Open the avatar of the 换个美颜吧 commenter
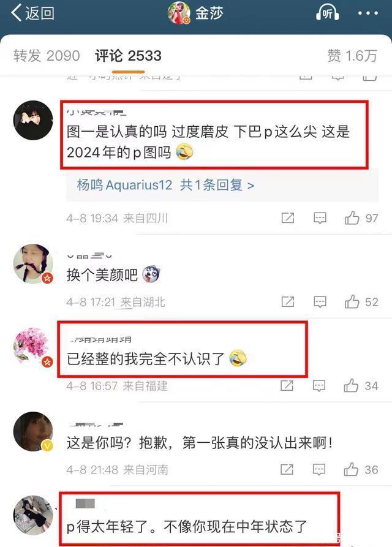Screen dimensions: 392x547 (x=33, y=264)
